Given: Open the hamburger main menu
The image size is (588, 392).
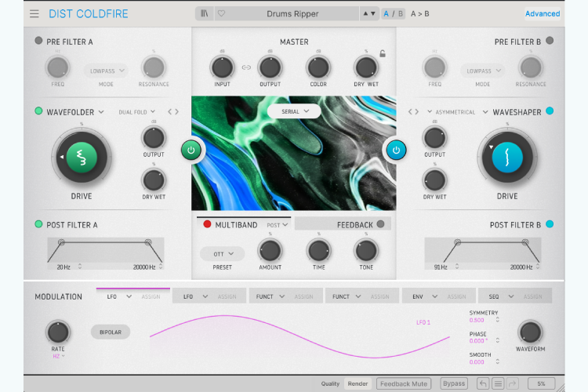Looking at the screenshot, I should coord(34,14).
